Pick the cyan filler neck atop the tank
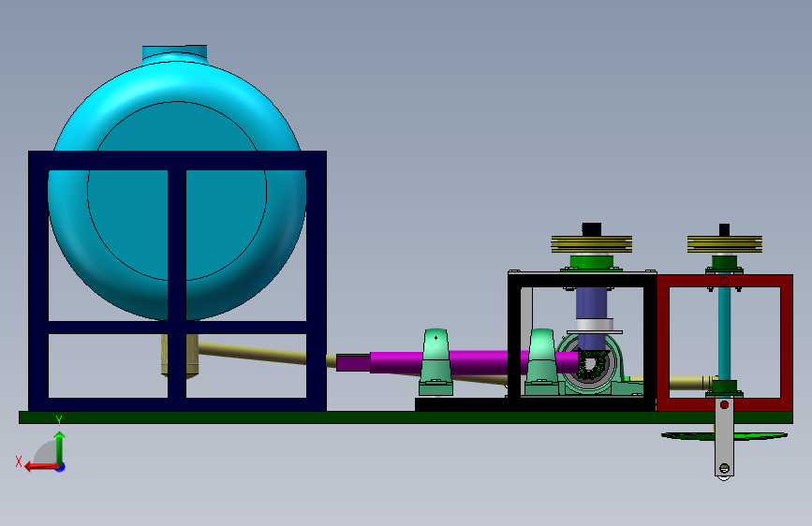 pyautogui.click(x=174, y=53)
